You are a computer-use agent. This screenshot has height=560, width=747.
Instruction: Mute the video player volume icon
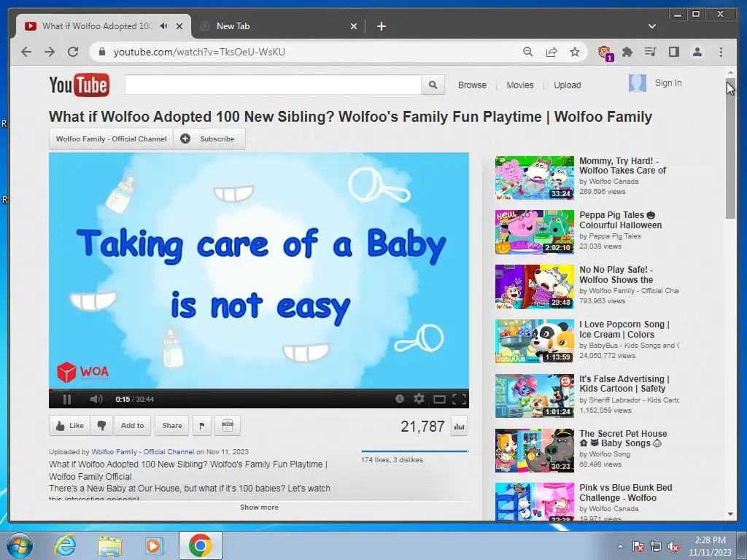(x=96, y=399)
